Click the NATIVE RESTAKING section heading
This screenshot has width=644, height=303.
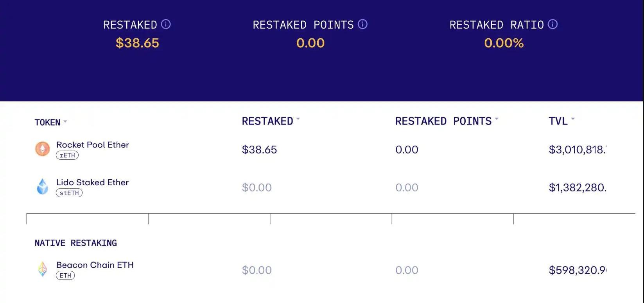pyautogui.click(x=76, y=243)
